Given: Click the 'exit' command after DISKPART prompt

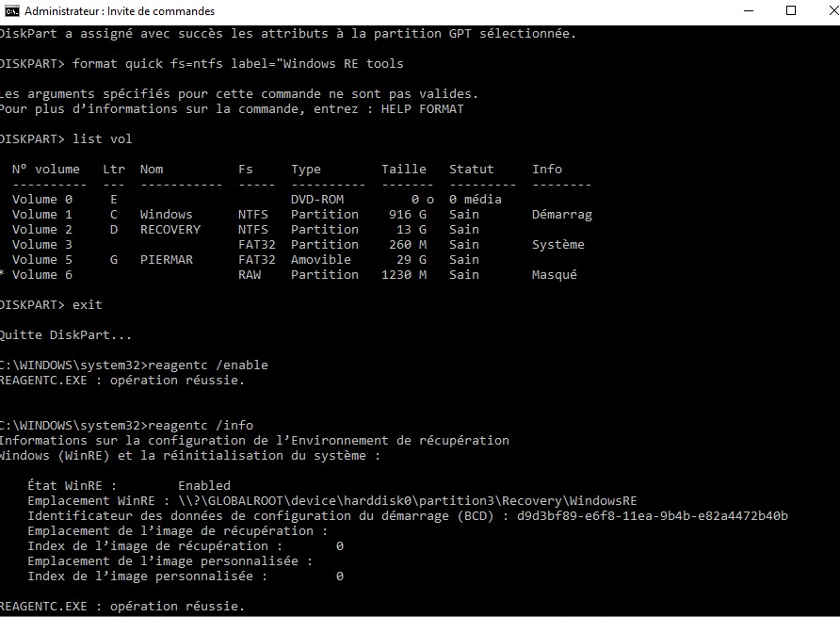Looking at the screenshot, I should coord(88,304).
